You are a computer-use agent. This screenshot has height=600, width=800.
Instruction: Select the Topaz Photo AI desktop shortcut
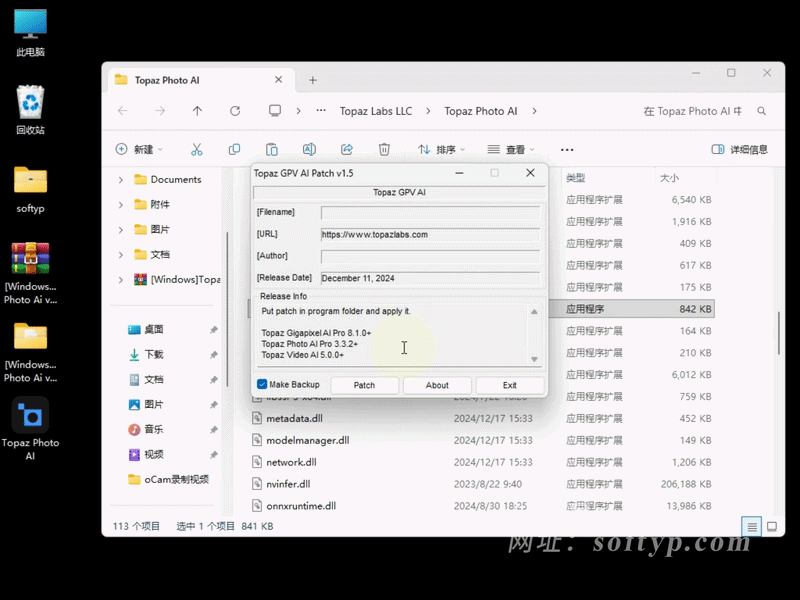tap(30, 429)
